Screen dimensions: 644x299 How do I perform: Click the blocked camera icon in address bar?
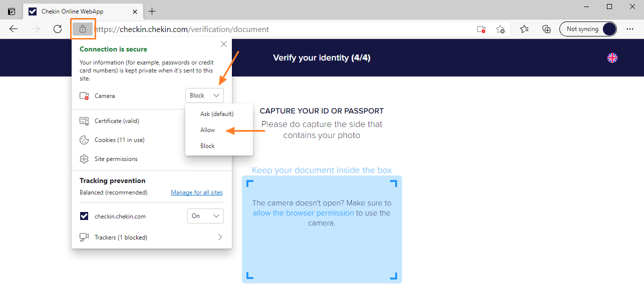click(481, 29)
